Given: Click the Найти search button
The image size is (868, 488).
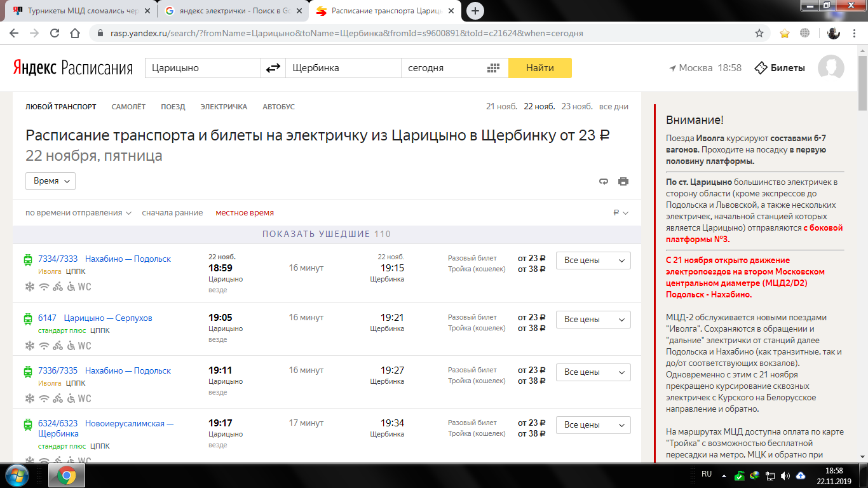Looking at the screenshot, I should click(540, 68).
